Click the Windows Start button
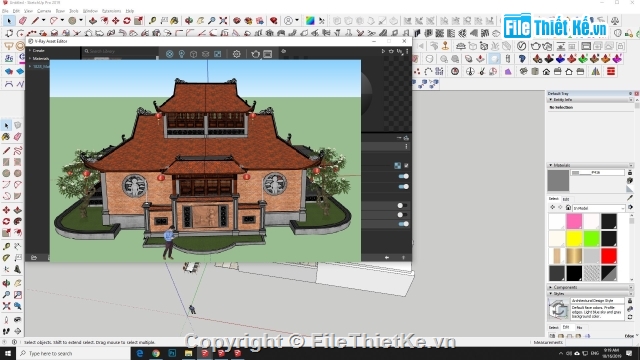This screenshot has height=360, width=640. pos(8,353)
